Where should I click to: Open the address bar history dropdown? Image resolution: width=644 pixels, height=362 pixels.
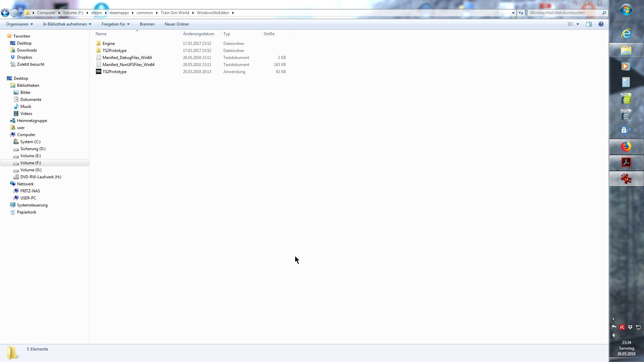pyautogui.click(x=513, y=13)
